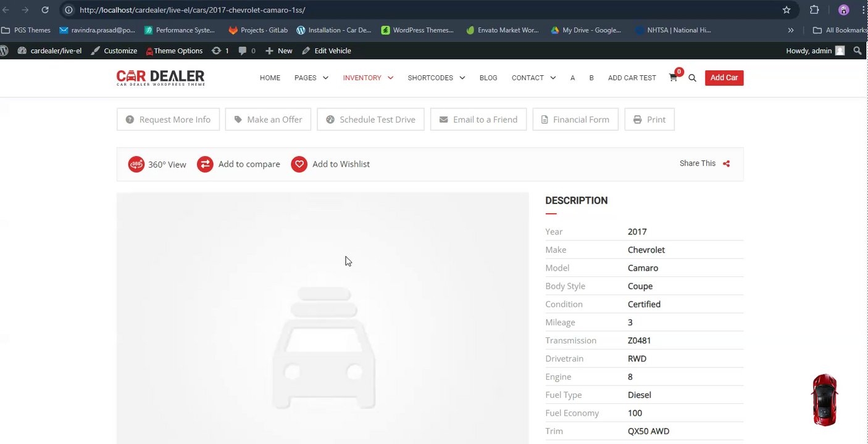868x444 pixels.
Task: Click the Chevrolet make value
Action: coord(646,250)
